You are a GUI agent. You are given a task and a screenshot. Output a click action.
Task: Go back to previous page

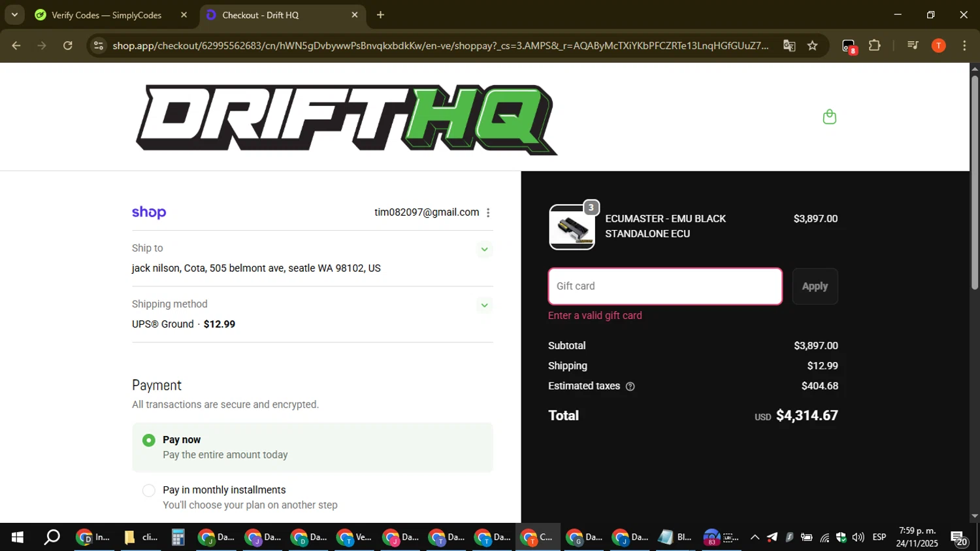16,46
